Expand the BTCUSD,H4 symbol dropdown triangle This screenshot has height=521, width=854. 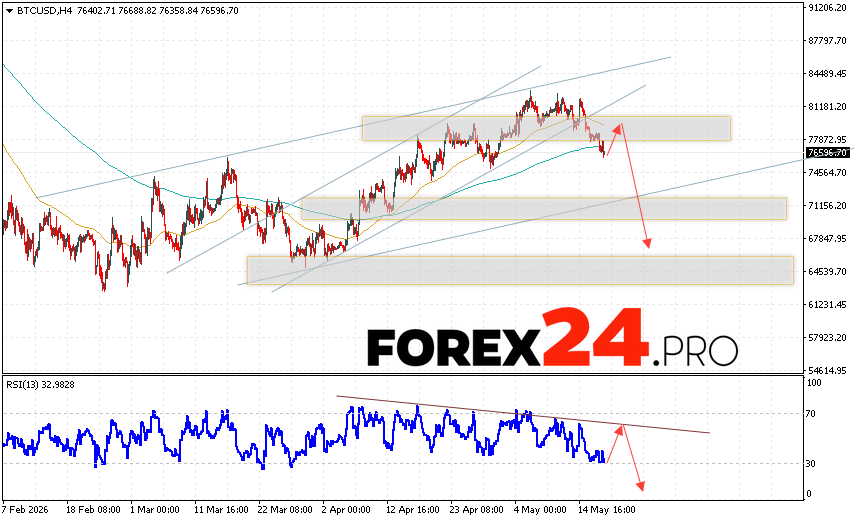pyautogui.click(x=9, y=11)
